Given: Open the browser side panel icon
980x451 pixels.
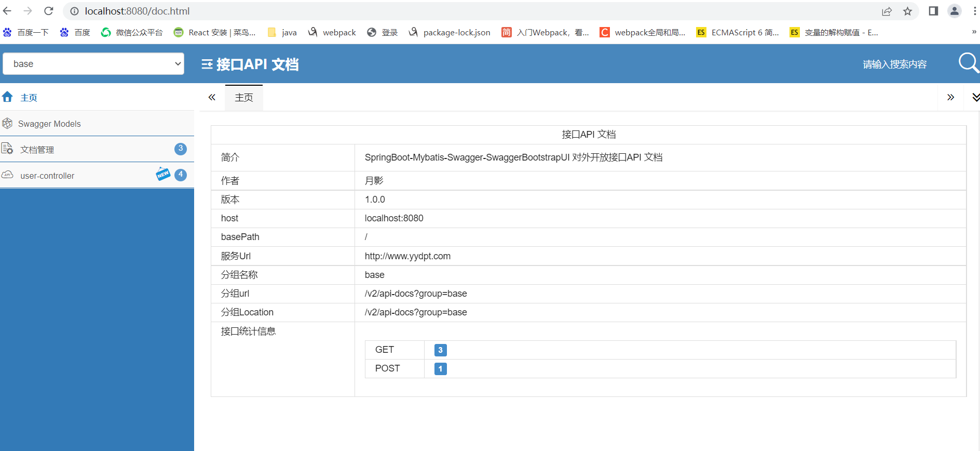Looking at the screenshot, I should pos(933,11).
